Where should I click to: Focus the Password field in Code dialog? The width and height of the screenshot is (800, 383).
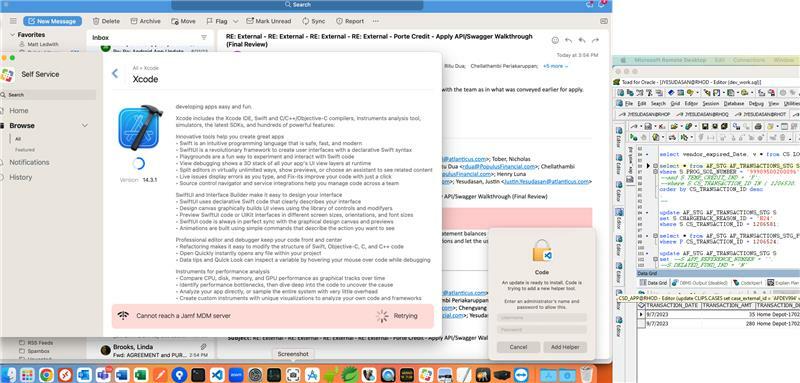click(x=541, y=330)
